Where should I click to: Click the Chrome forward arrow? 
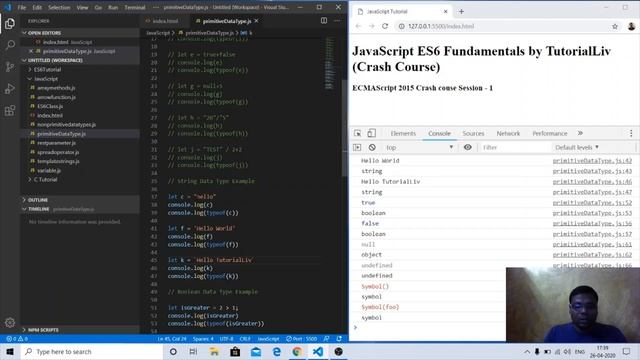click(371, 26)
